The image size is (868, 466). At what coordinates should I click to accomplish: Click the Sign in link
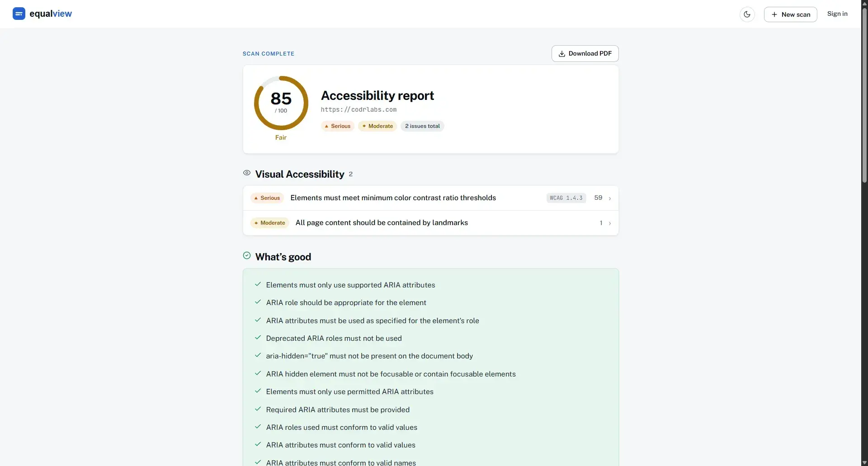[837, 14]
